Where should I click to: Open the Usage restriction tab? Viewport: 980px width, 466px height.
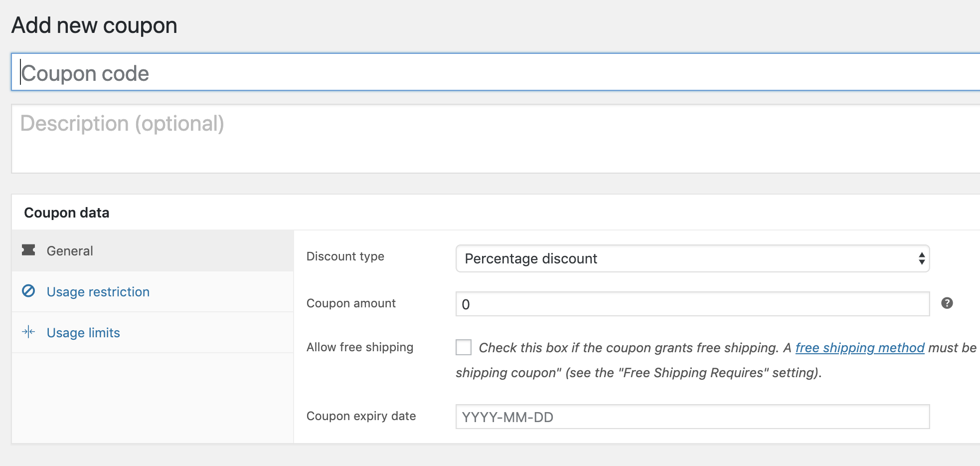(98, 292)
